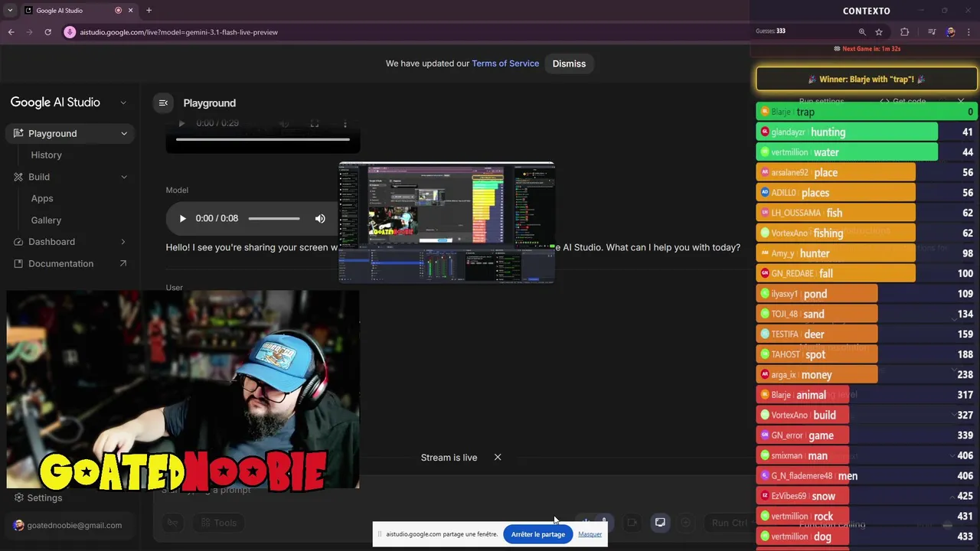The image size is (980, 551).
Task: Click Arrêter le partage button
Action: click(538, 534)
